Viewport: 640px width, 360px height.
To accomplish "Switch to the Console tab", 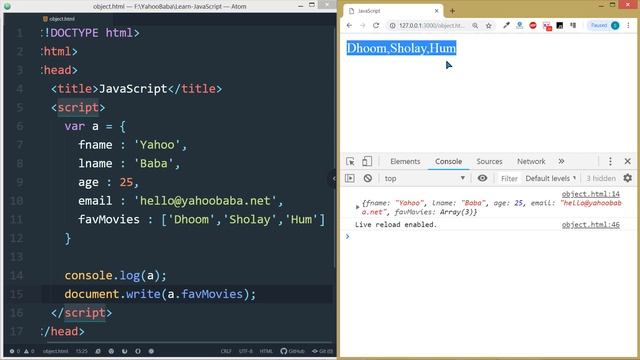I will [x=448, y=161].
